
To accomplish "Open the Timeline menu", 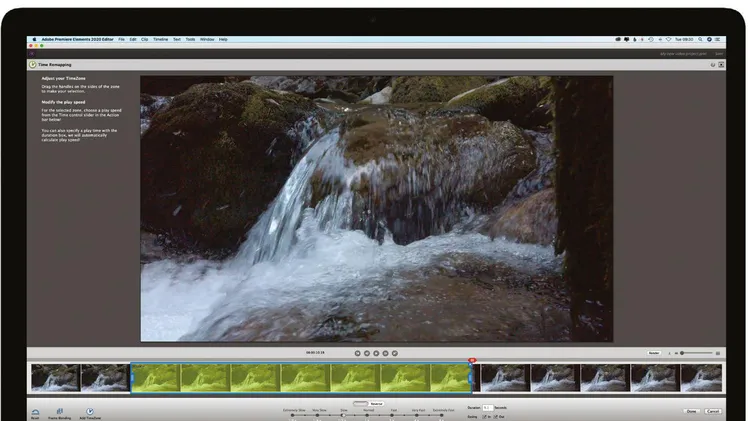I will [160, 39].
